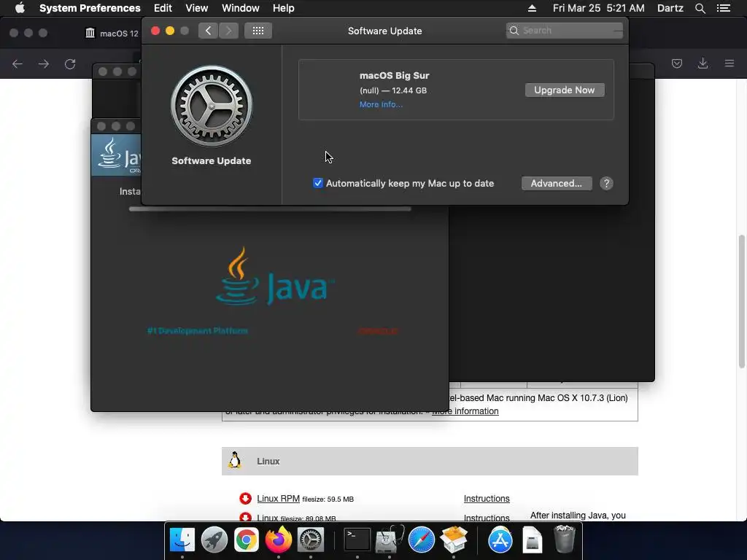This screenshot has width=747, height=560.
Task: Click the browser page vertical scrollbar
Action: 742,301
